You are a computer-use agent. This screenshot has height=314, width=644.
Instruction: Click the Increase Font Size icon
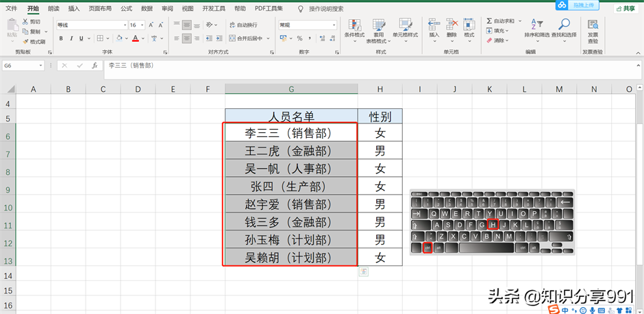pos(151,25)
